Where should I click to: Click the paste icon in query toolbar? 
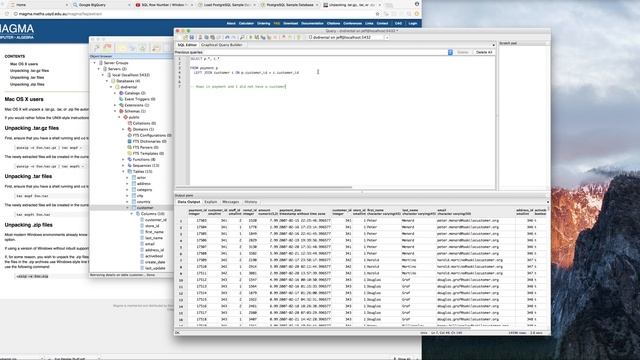pos(213,37)
